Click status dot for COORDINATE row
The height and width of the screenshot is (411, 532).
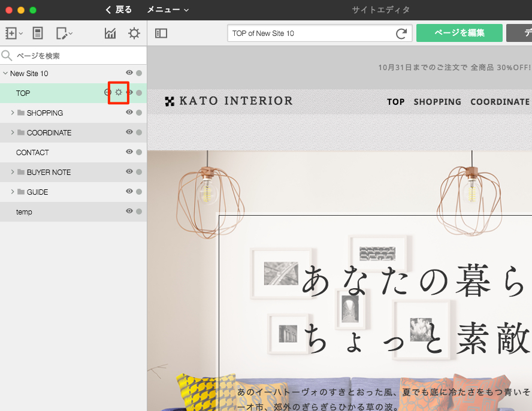[x=139, y=132]
